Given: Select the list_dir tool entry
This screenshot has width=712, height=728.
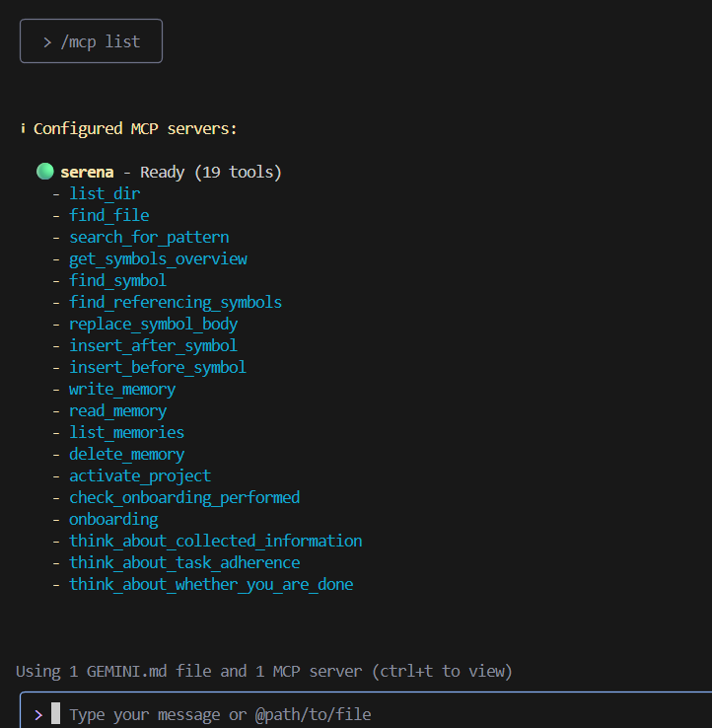Looking at the screenshot, I should point(105,193).
